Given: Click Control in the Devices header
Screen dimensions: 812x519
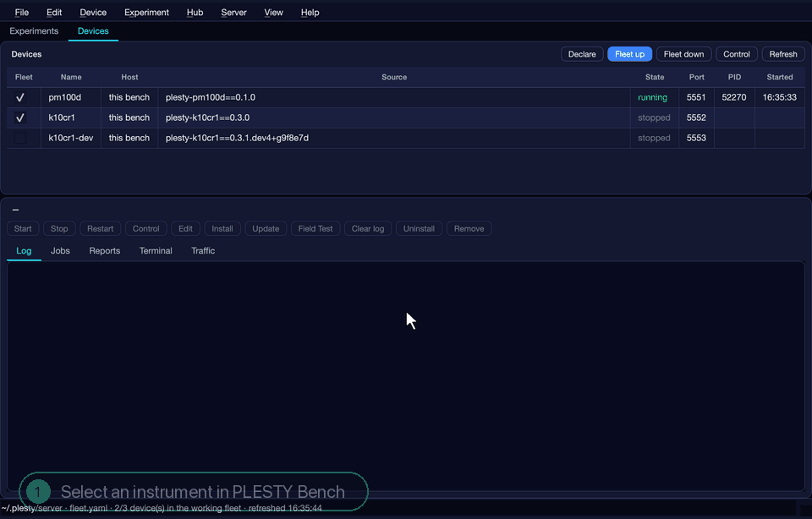Looking at the screenshot, I should (737, 54).
